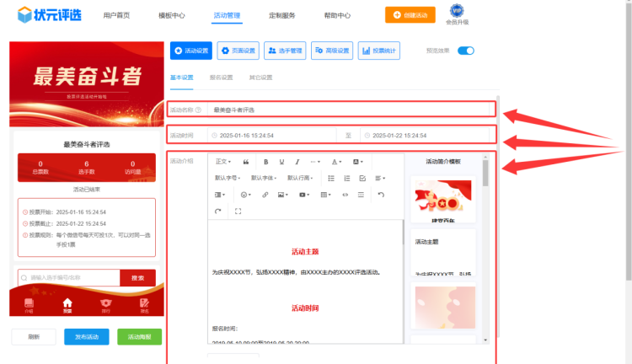632x364 pixels.
Task: Toggle bold formatting in the editor
Action: point(265,161)
